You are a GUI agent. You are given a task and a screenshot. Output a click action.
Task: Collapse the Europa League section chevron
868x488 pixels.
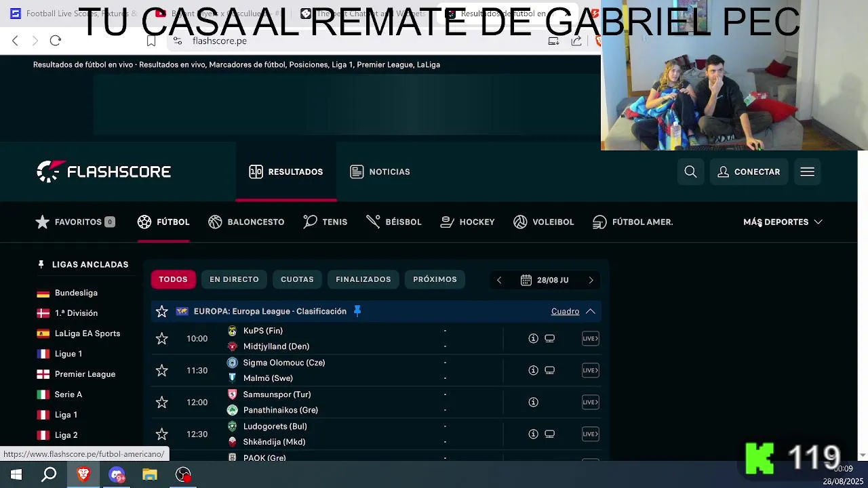tap(590, 311)
